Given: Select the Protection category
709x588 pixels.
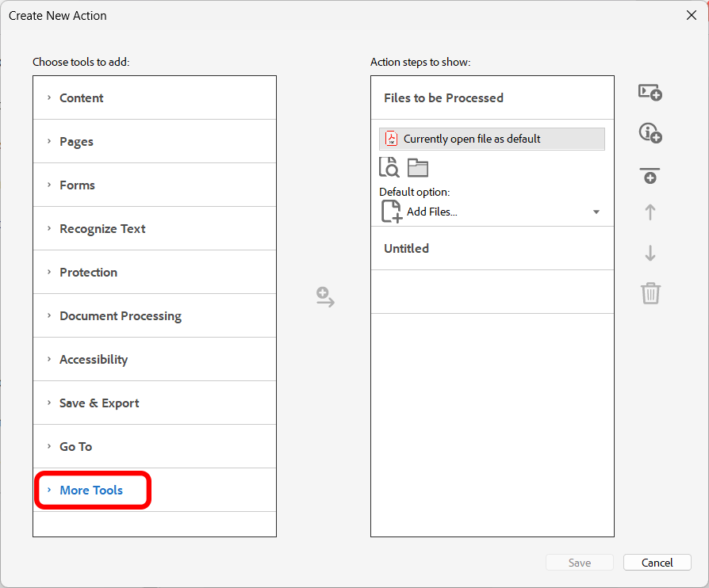Looking at the screenshot, I should pyautogui.click(x=88, y=273).
